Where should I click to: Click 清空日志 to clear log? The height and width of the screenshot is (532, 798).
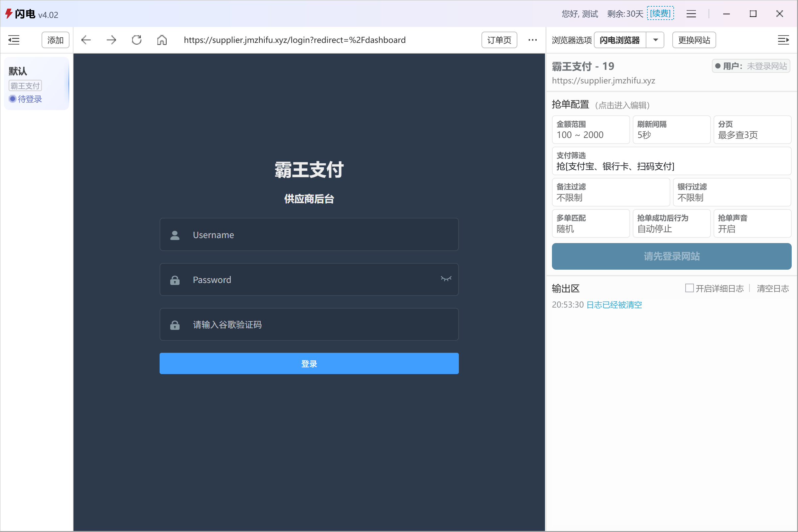772,288
